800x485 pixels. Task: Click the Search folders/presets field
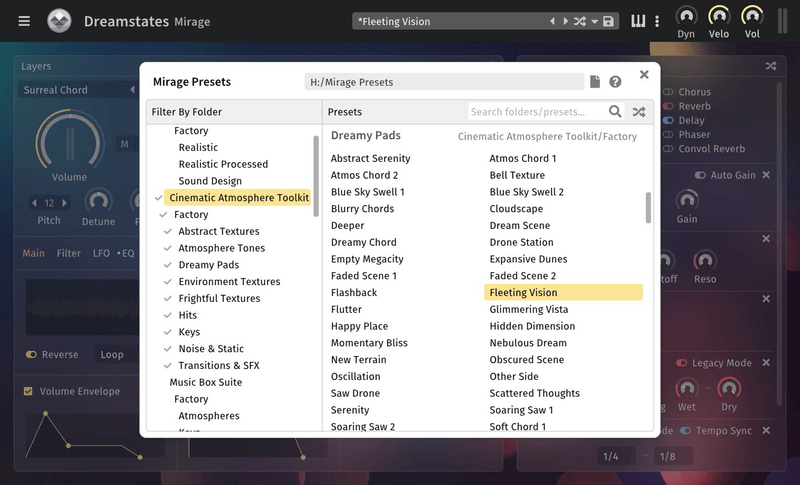537,112
